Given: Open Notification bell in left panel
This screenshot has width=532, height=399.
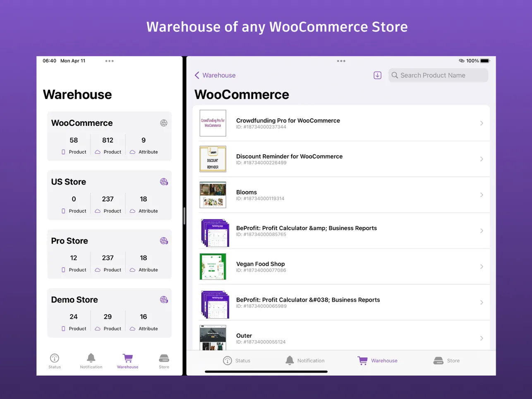Looking at the screenshot, I should click(91, 361).
